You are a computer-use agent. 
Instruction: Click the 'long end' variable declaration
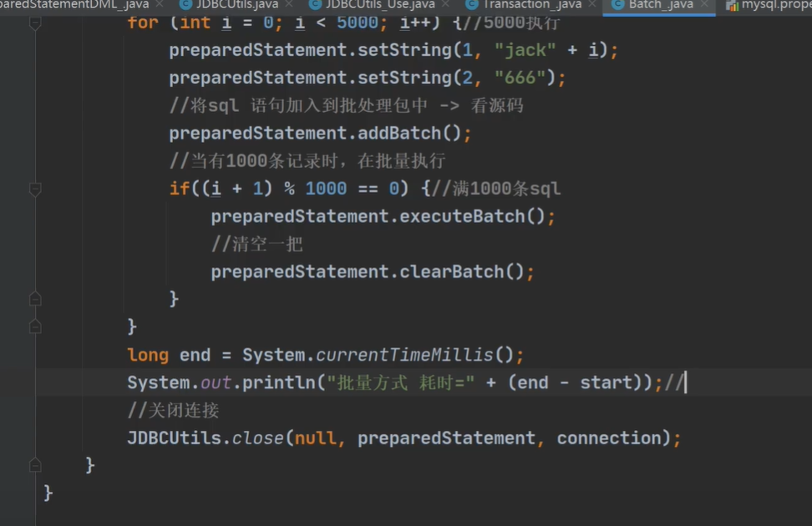pyautogui.click(x=169, y=355)
